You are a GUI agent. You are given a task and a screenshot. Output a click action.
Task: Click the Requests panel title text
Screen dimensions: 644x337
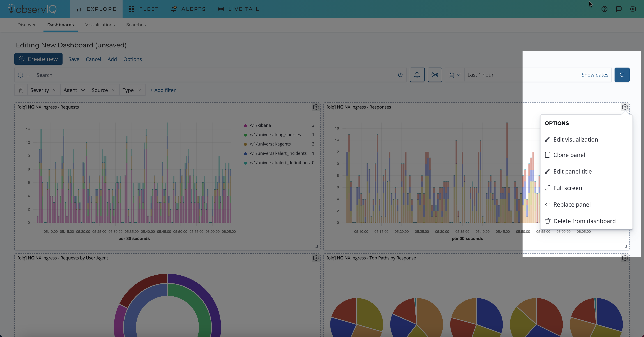tap(48, 107)
